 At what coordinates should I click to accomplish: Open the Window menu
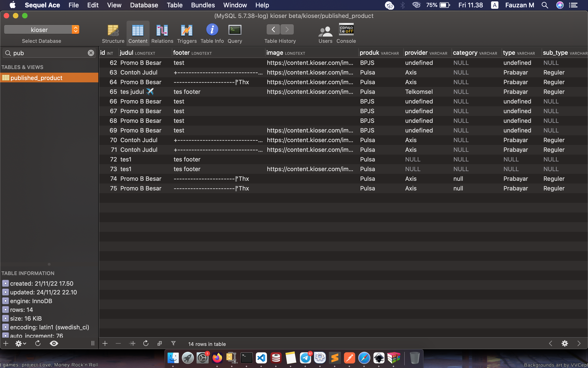[235, 5]
